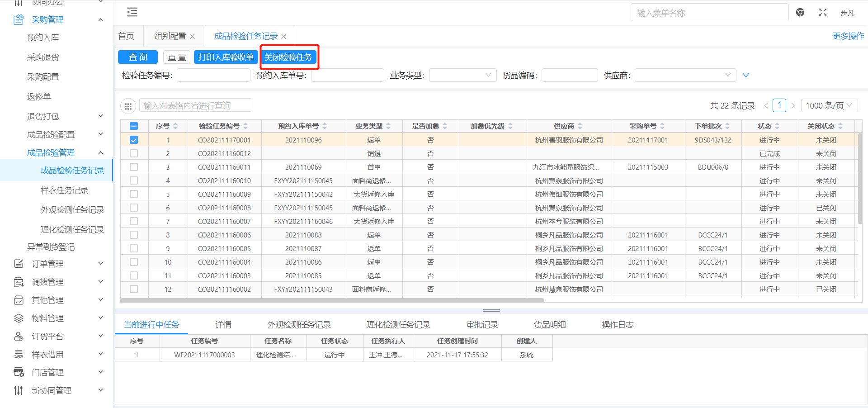Open the 1000 条/页 page size dropdown
This screenshot has width=868, height=408.
pos(829,105)
